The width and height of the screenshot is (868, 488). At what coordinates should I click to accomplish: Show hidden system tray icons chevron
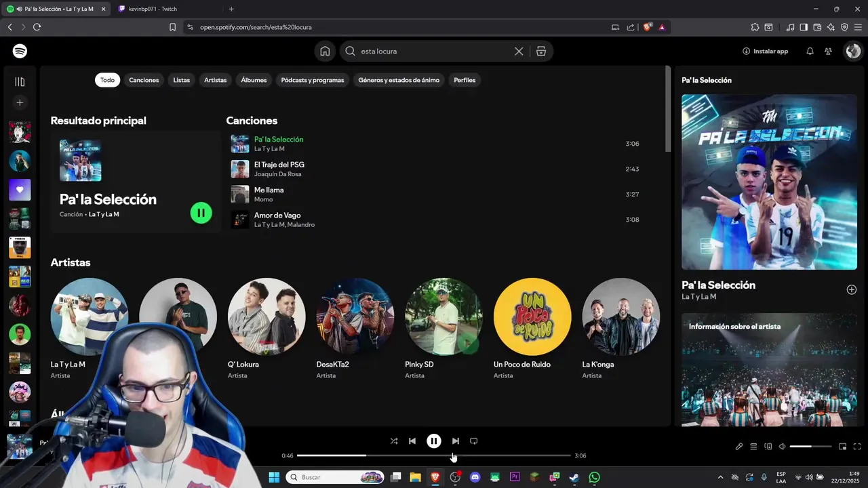click(720, 477)
